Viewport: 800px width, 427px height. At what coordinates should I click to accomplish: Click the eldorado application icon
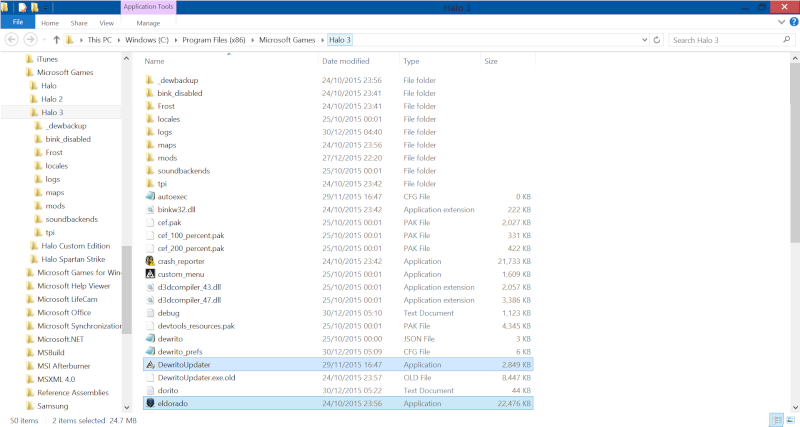(x=150, y=403)
